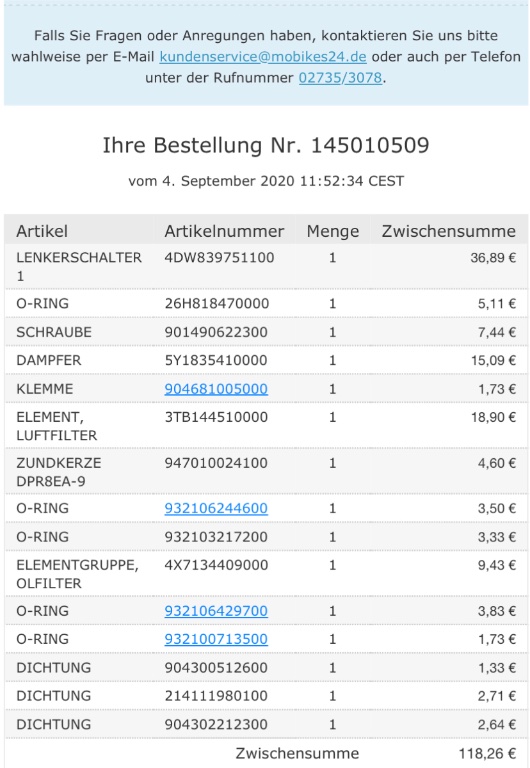Viewport: 530px width, 768px height.
Task: Click the ELEMENT, LUFTFILTER item name
Action: pyautogui.click(x=56, y=426)
